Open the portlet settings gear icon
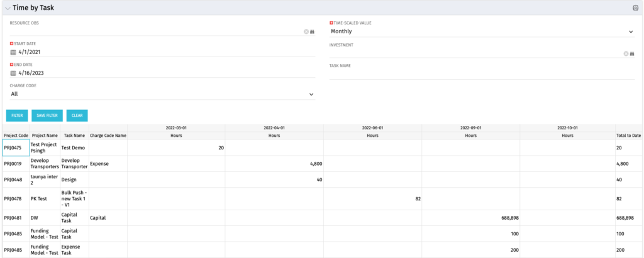The width and height of the screenshot is (644, 258). click(636, 8)
